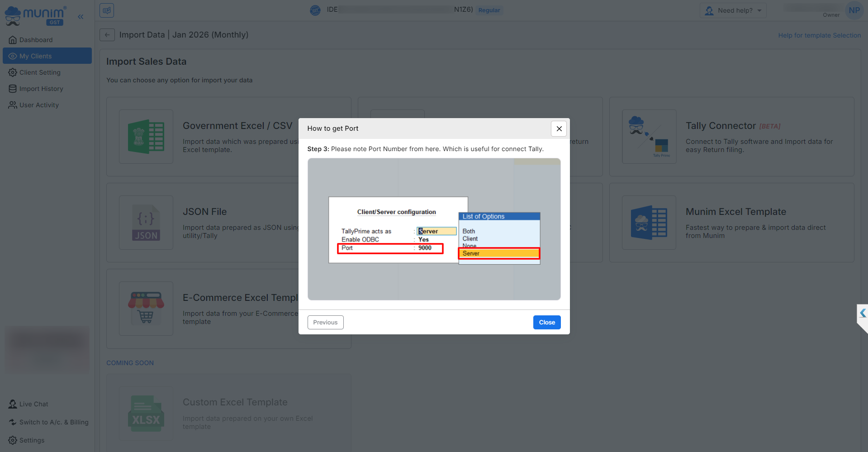Start a Live Chat session

pyautogui.click(x=33, y=404)
